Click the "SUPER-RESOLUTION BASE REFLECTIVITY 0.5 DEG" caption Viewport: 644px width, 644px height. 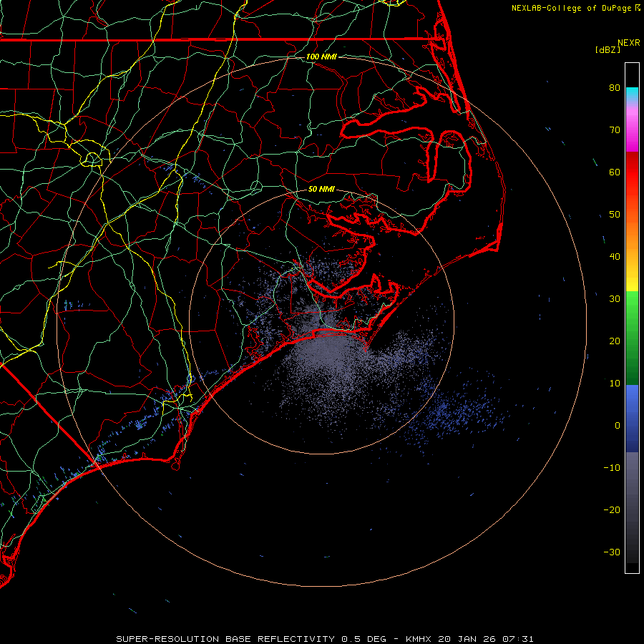[x=251, y=639]
